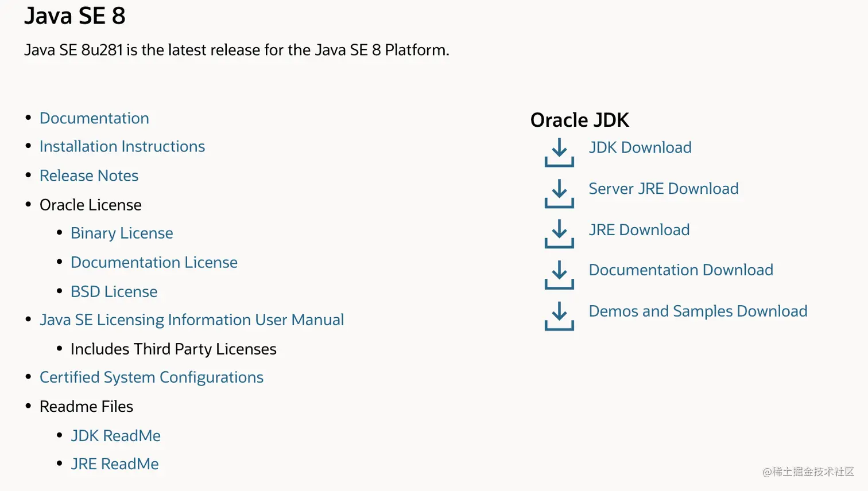Screen dimensions: 868x491
Task: Open the Server JRE Download link
Action: point(663,189)
